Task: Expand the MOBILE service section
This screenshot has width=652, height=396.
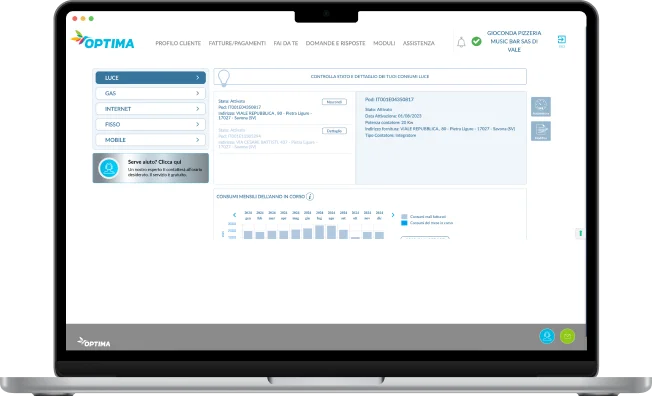Action: point(151,140)
